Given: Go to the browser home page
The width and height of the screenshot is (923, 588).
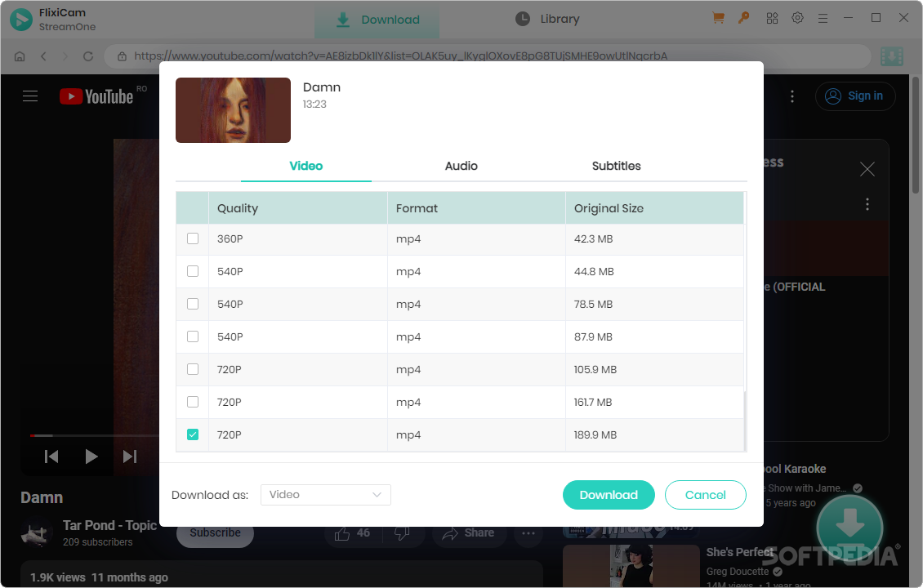Looking at the screenshot, I should (x=20, y=56).
